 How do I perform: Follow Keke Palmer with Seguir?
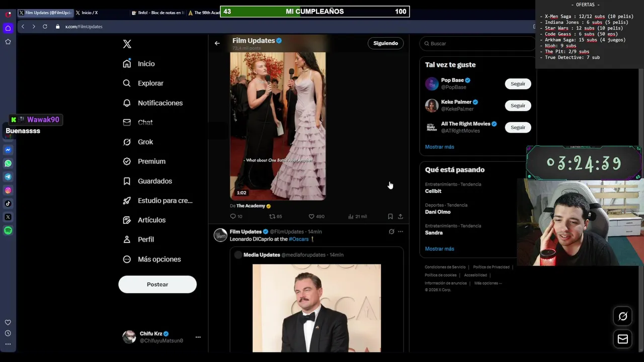(x=518, y=106)
